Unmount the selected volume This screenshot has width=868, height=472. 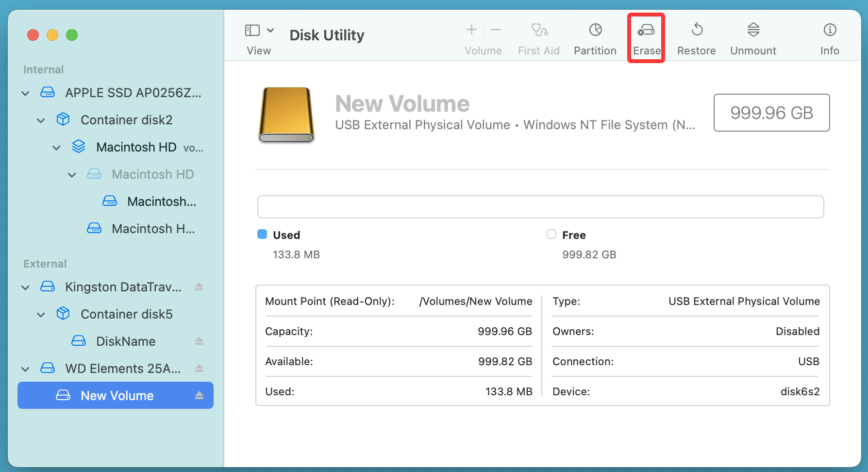753,31
